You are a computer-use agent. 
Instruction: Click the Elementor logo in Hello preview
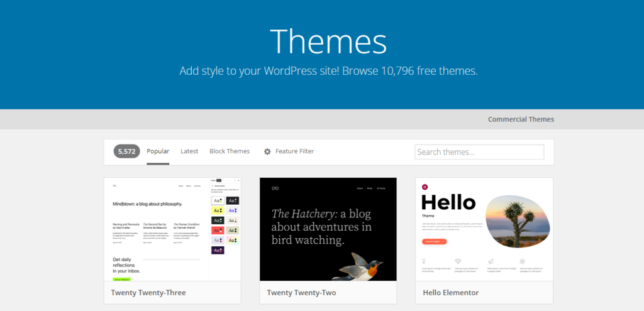coord(425,187)
